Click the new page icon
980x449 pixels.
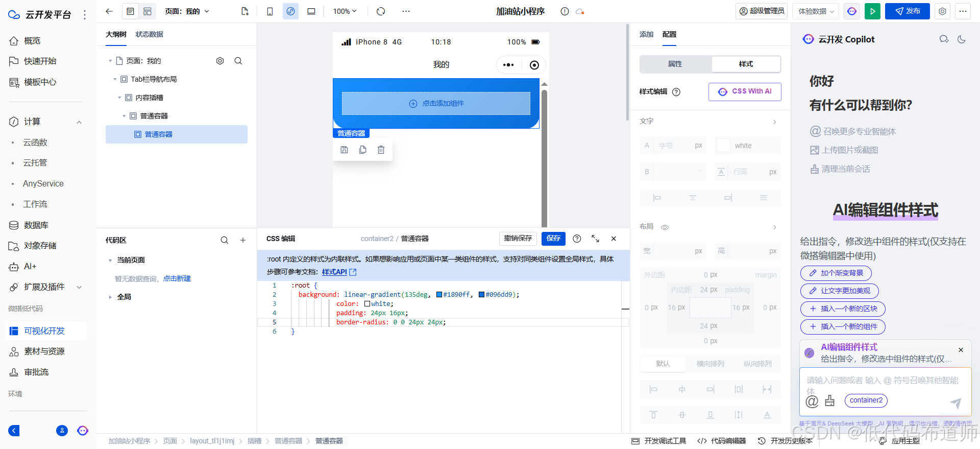pos(245,11)
